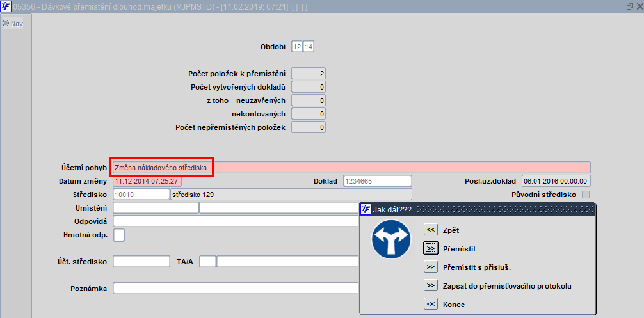Click the Přemístit arrow button

click(x=430, y=249)
